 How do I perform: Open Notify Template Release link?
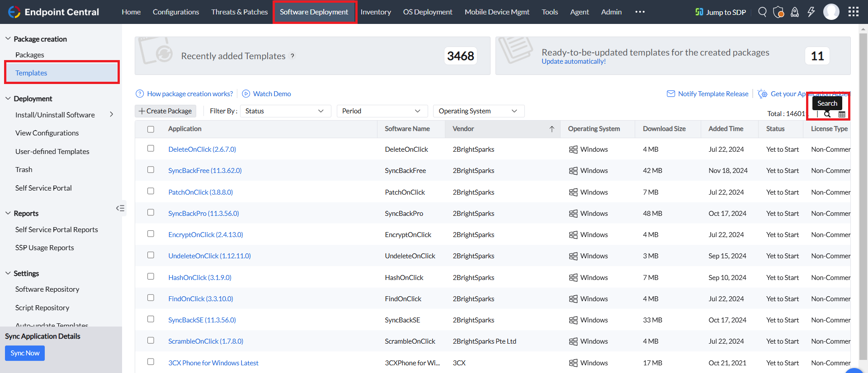coord(713,94)
